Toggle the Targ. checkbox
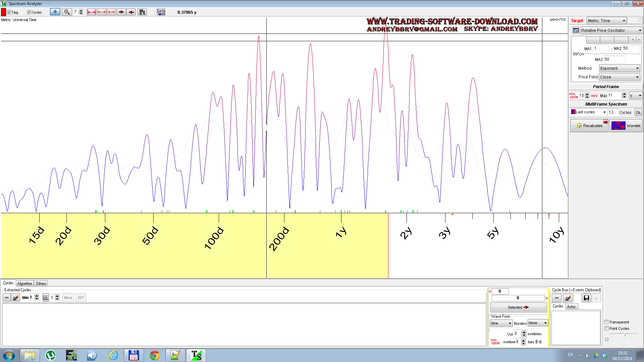Screen dimensions: 644x362 tap(8, 12)
